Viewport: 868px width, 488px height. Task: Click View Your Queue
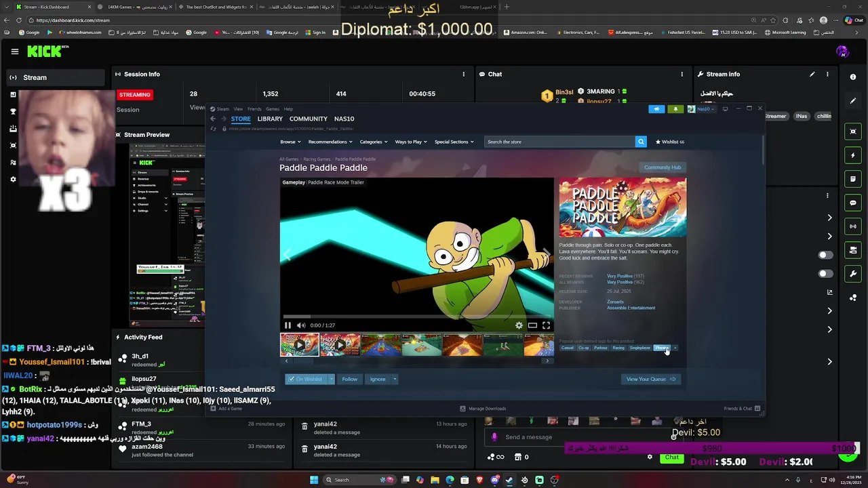[x=651, y=379]
